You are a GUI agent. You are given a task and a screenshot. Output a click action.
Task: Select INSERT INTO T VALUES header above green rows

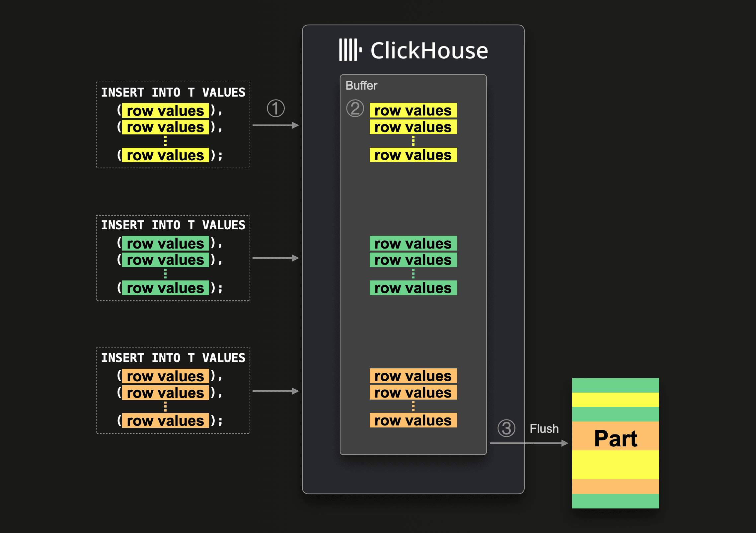click(173, 225)
